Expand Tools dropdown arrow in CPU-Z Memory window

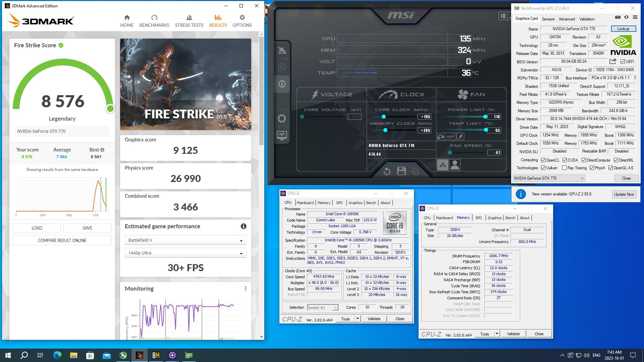(497, 334)
